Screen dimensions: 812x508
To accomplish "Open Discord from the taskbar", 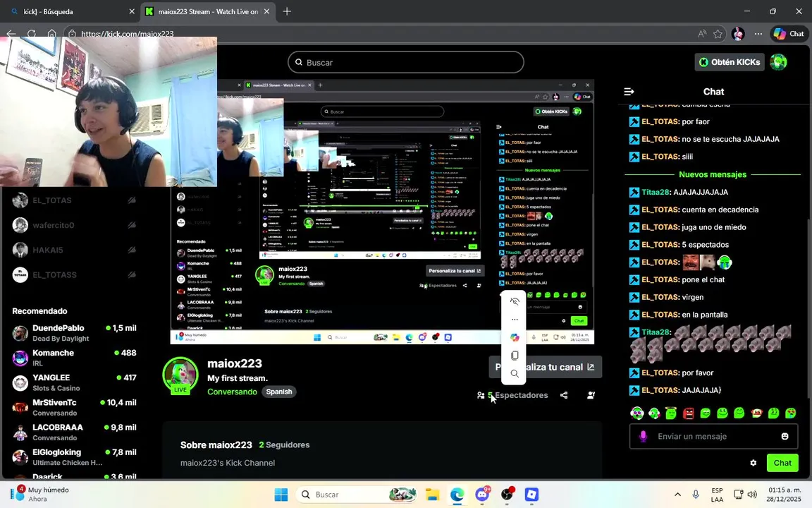I will [483, 495].
